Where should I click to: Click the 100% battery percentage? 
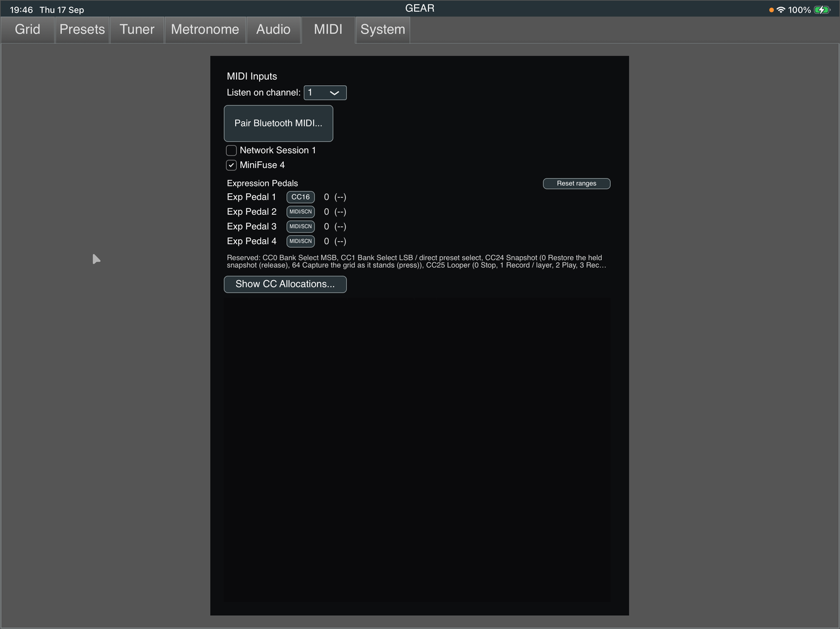click(x=799, y=10)
